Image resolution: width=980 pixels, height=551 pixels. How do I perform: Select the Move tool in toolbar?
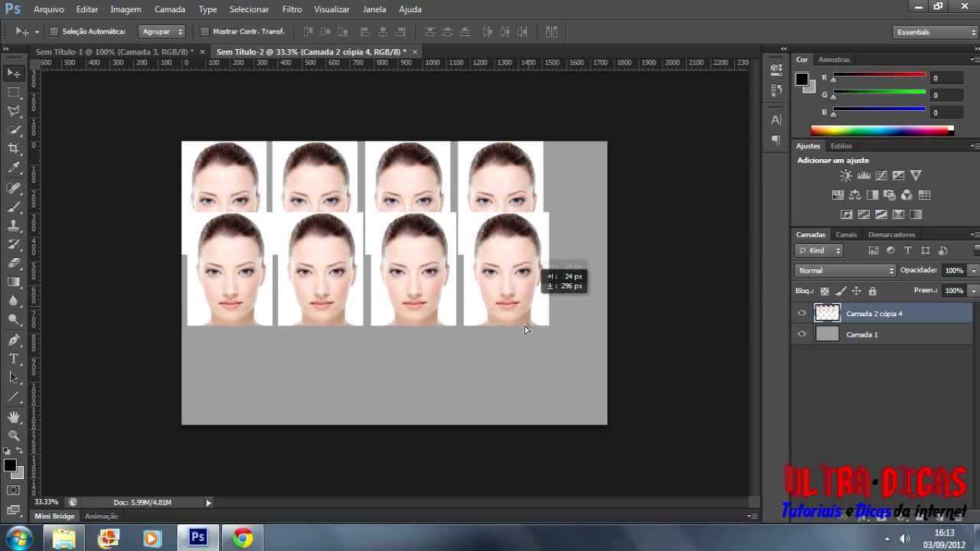click(x=14, y=73)
